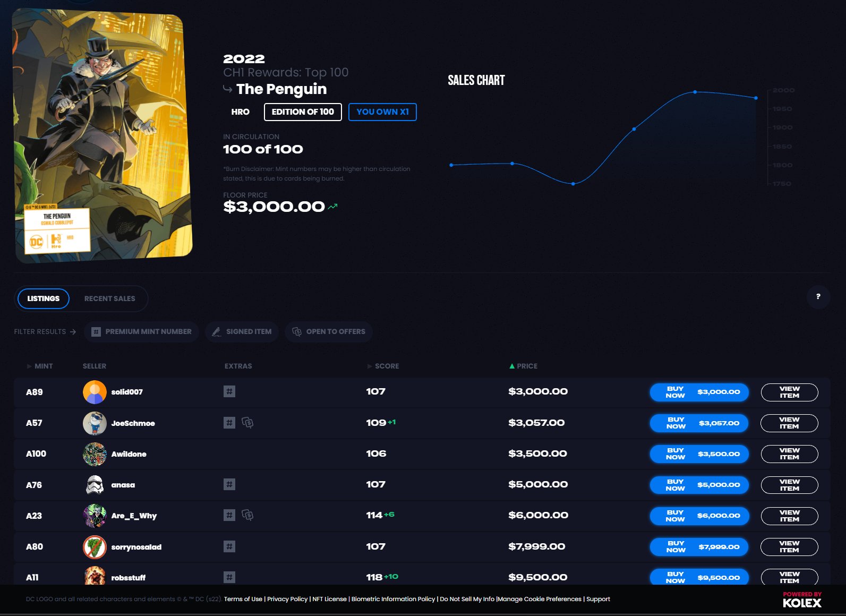Click premium mint hash icon for anasa

pyautogui.click(x=229, y=484)
